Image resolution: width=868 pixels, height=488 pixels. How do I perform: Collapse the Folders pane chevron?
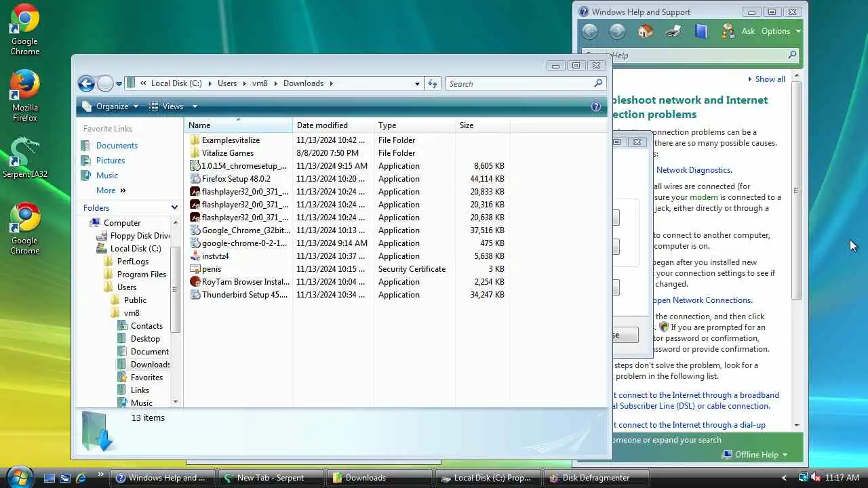(174, 208)
